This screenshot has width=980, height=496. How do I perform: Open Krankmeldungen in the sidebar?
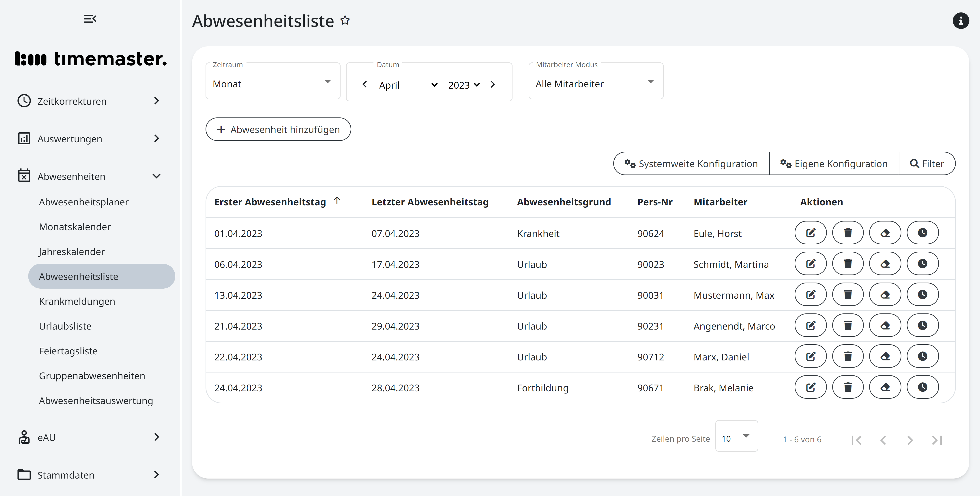click(x=77, y=301)
